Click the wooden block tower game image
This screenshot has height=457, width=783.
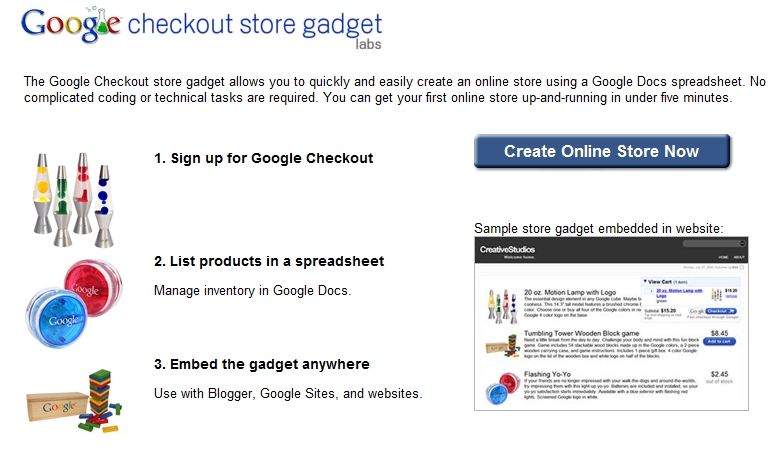pyautogui.click(x=74, y=401)
